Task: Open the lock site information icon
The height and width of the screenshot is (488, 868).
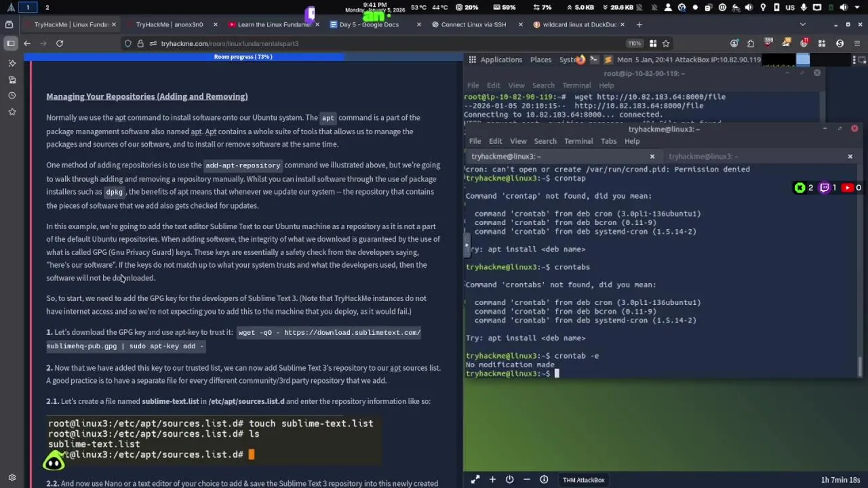Action: [x=140, y=43]
